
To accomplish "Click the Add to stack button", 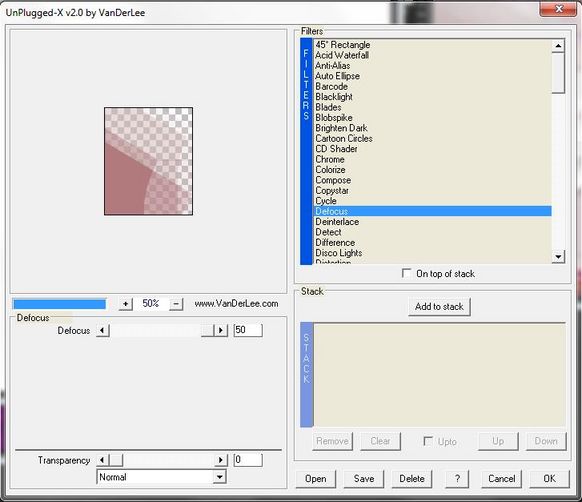I will click(439, 307).
